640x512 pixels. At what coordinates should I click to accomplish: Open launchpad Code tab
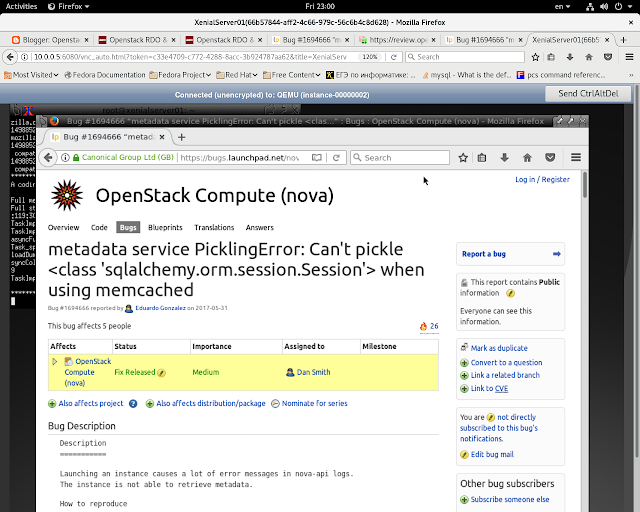[99, 227]
